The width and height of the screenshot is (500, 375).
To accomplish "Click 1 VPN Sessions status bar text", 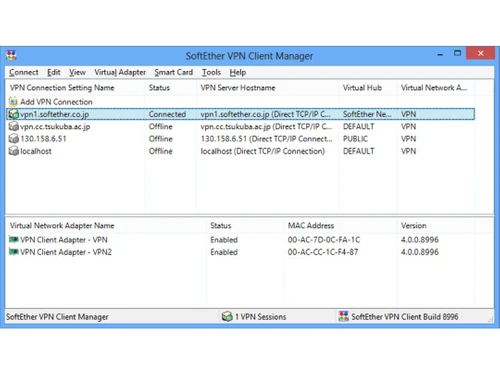I will 261,317.
